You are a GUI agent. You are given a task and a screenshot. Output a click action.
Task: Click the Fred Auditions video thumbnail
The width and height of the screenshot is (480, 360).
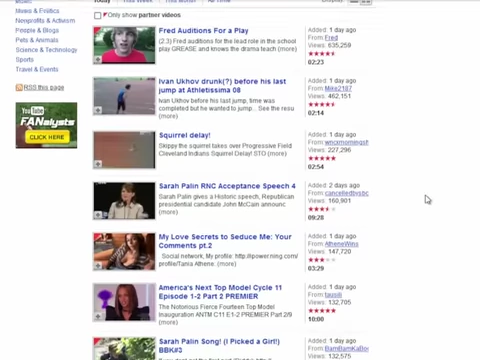tap(124, 45)
